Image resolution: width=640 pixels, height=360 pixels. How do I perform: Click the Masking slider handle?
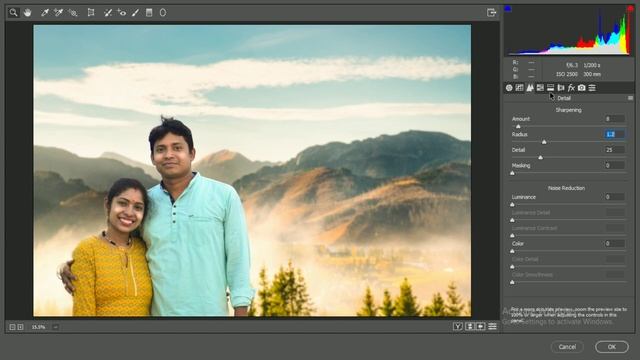coord(513,173)
